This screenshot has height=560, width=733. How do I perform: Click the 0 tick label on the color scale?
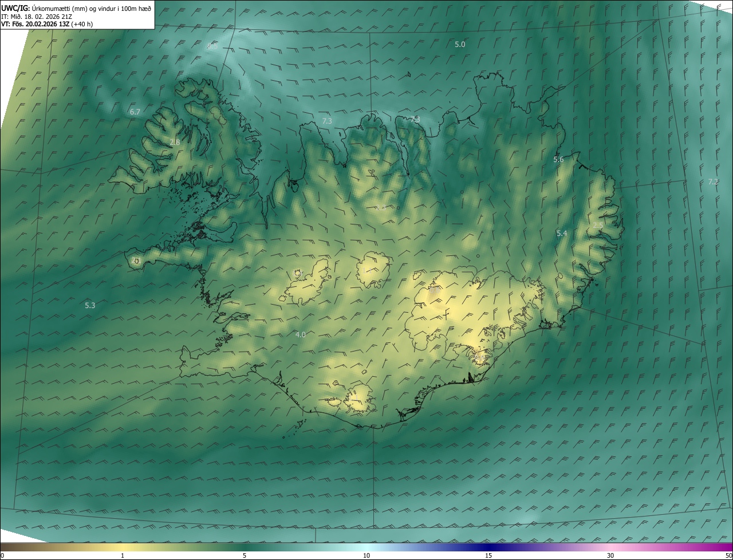tap(2, 555)
